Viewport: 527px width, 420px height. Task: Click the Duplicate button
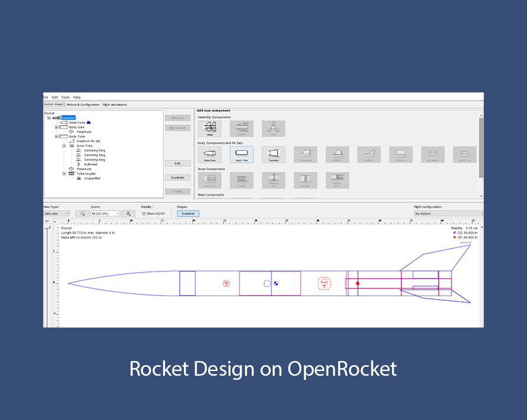click(177, 178)
